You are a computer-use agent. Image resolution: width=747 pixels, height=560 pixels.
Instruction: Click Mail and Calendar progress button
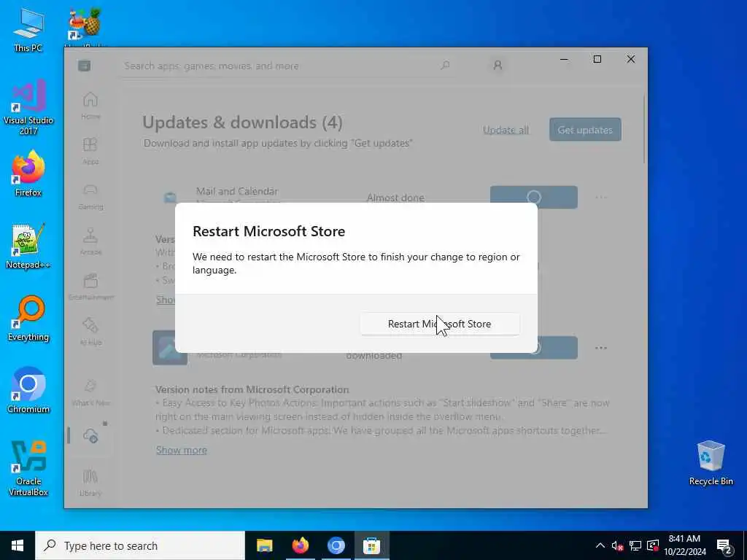(533, 197)
